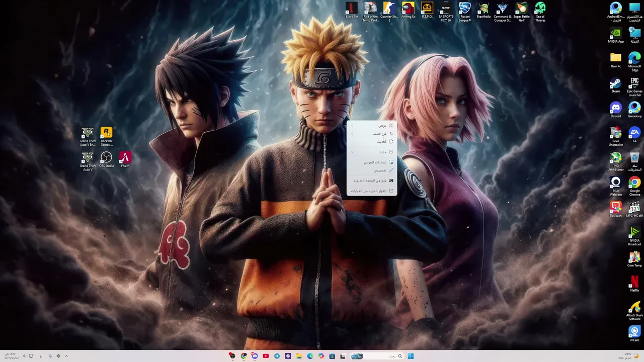Open the taskbar clock and date
This screenshot has width=644, height=362.
tap(11, 356)
